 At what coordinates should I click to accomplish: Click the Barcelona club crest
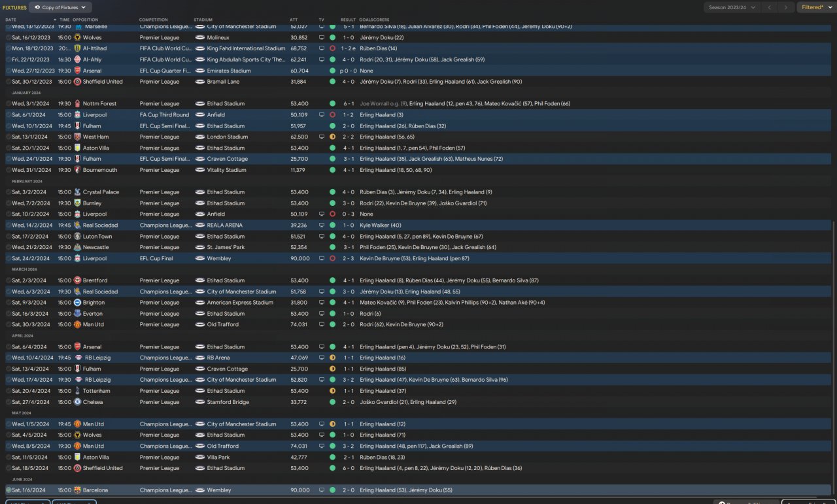tap(77, 490)
